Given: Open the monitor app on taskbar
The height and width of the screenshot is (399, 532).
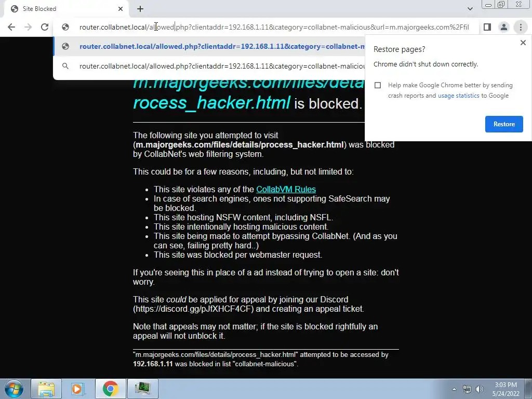Looking at the screenshot, I should [142, 389].
